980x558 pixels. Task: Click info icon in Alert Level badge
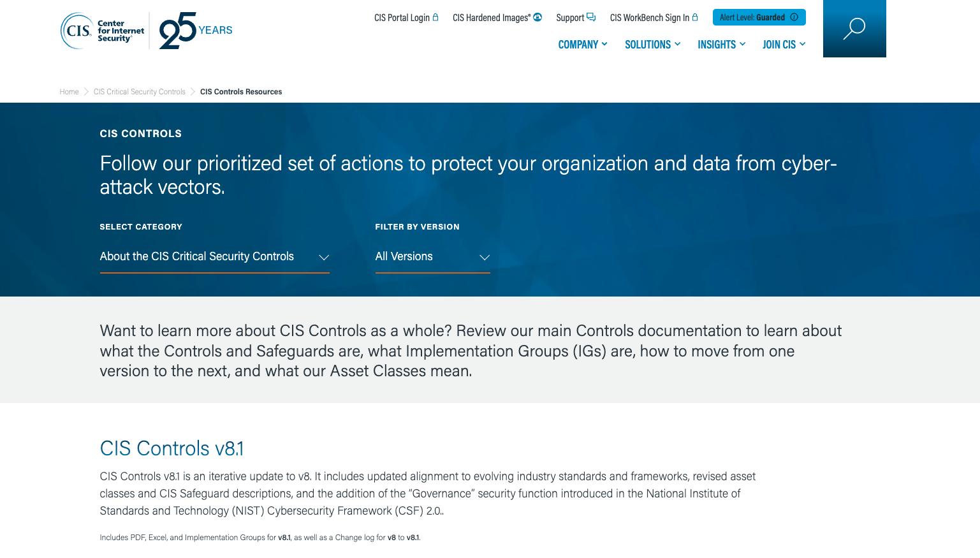(794, 17)
